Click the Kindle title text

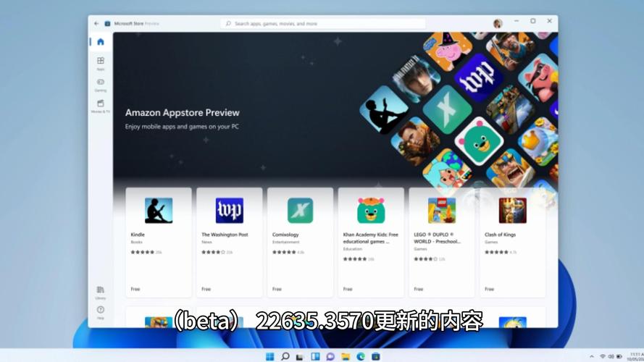[x=138, y=235]
